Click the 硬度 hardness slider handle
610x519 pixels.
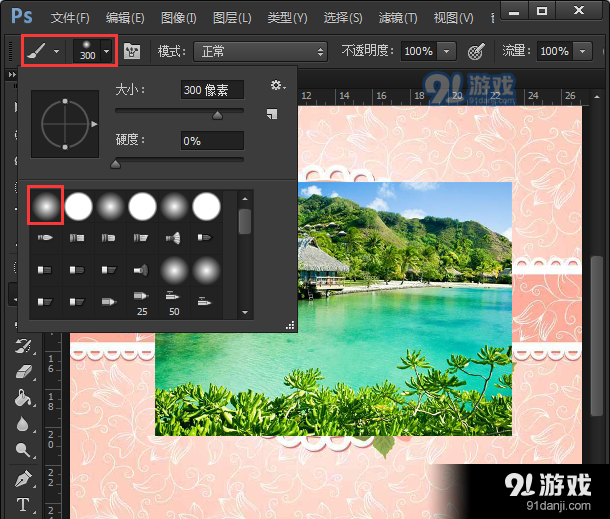116,164
